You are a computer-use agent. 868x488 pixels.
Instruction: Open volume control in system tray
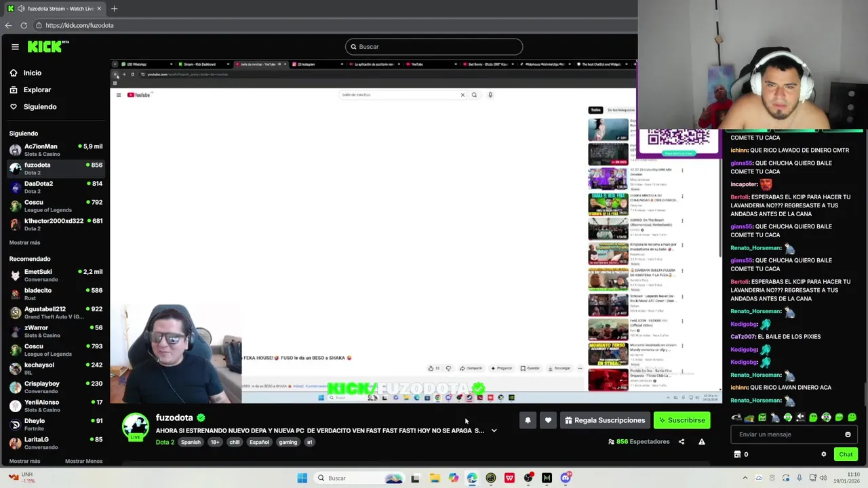pos(824,478)
